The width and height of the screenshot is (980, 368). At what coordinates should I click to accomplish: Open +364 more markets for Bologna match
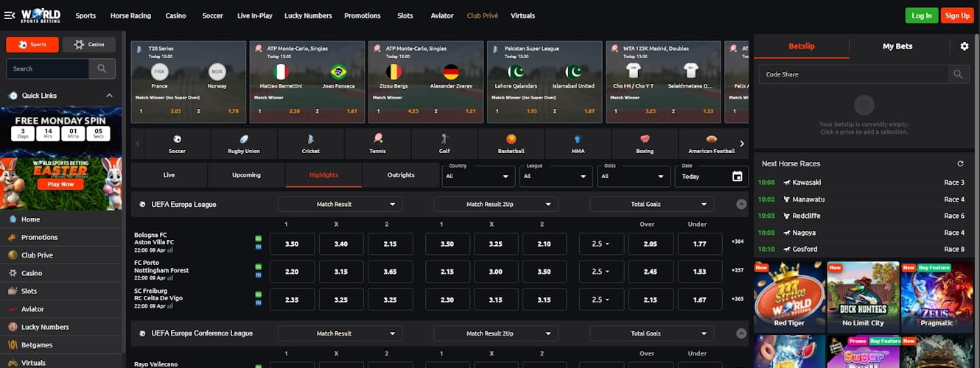click(738, 241)
